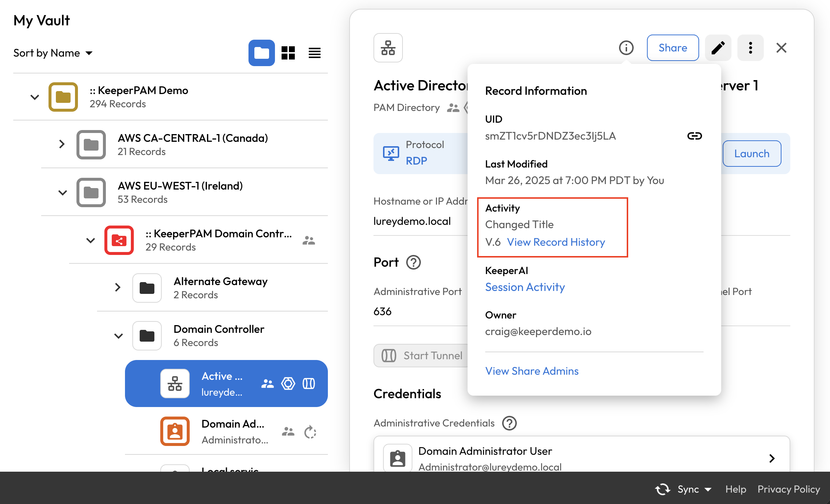
Task: Open the Domain Administrator User credential row
Action: tap(582, 458)
